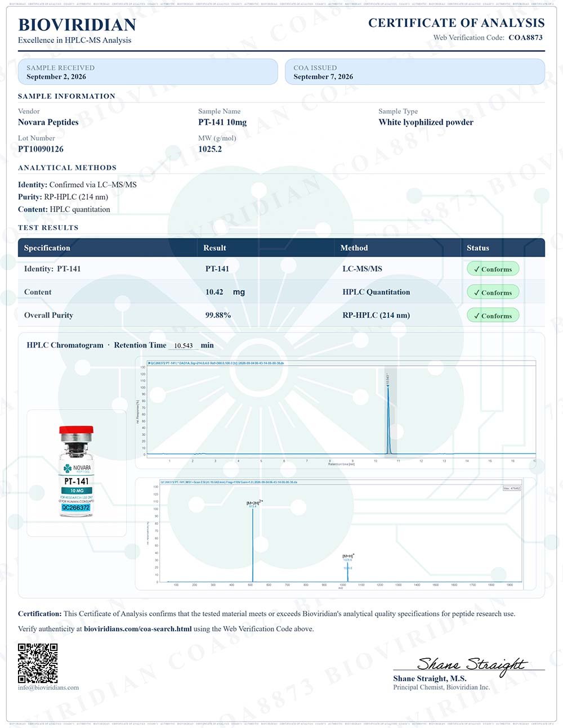Click the Method column header
563x728 pixels.
pyautogui.click(x=354, y=248)
